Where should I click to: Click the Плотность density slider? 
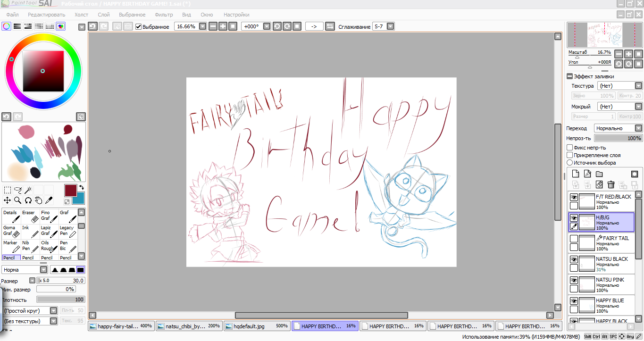point(60,299)
